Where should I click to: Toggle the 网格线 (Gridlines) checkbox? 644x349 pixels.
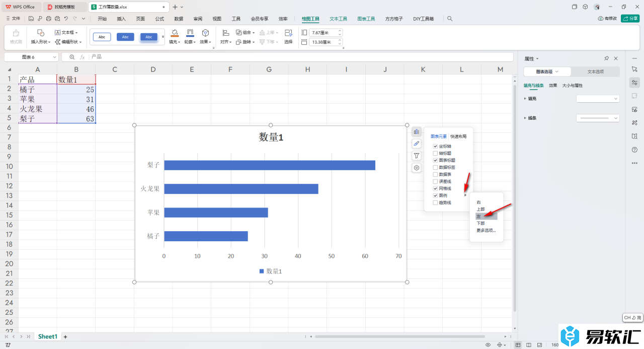tap(435, 188)
